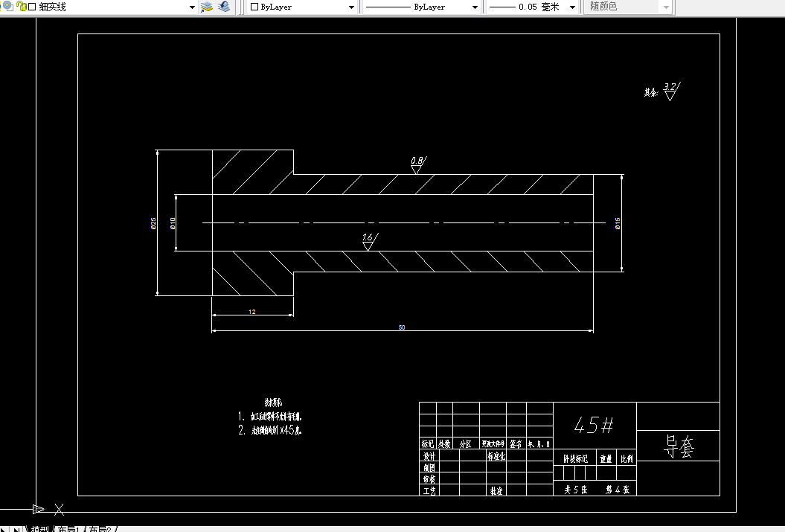Open the ByLayer linetype dropdown
The width and height of the screenshot is (785, 532).
coord(475,7)
